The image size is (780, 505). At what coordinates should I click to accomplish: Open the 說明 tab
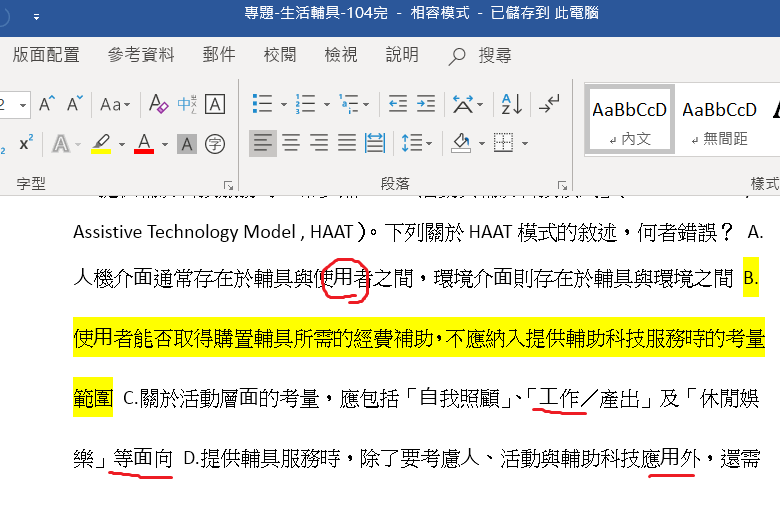(x=402, y=55)
